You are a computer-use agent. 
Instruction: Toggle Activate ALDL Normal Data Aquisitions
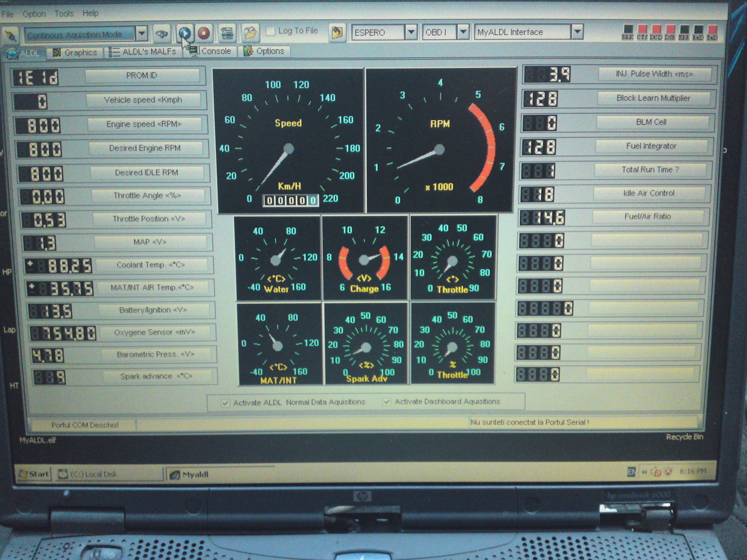(225, 403)
